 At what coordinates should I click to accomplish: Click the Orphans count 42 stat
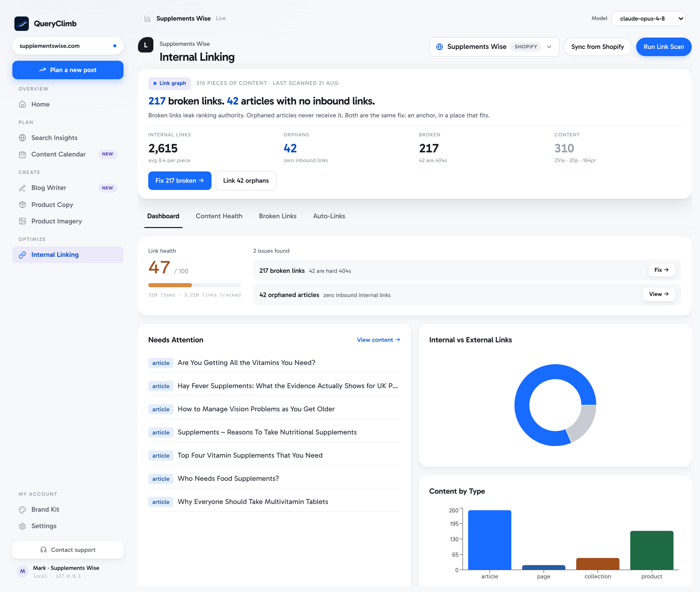(290, 148)
